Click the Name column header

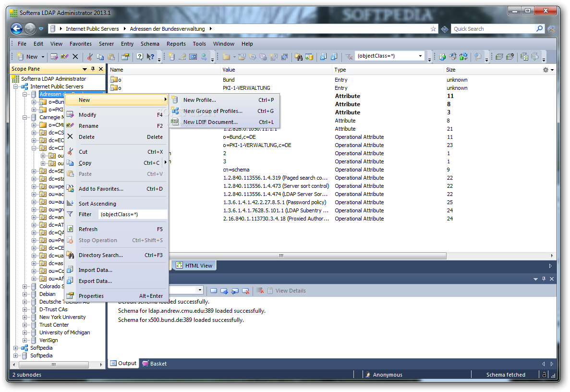point(164,70)
